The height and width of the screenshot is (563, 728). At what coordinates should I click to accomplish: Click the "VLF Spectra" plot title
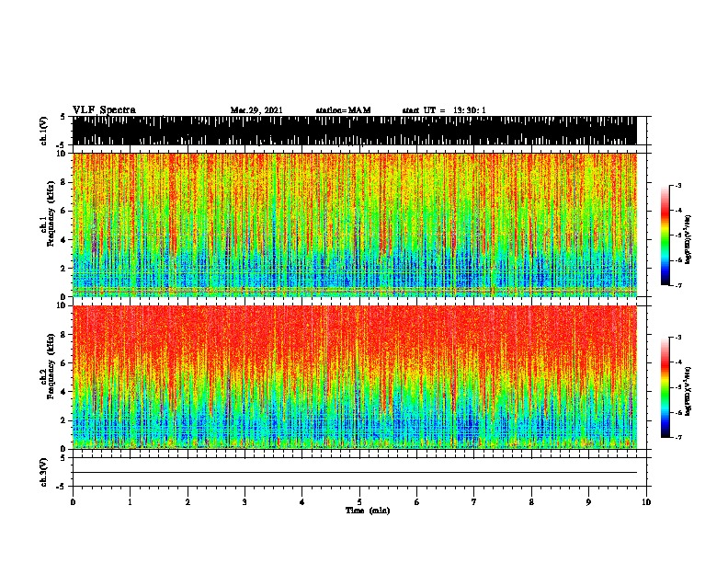pyautogui.click(x=104, y=110)
